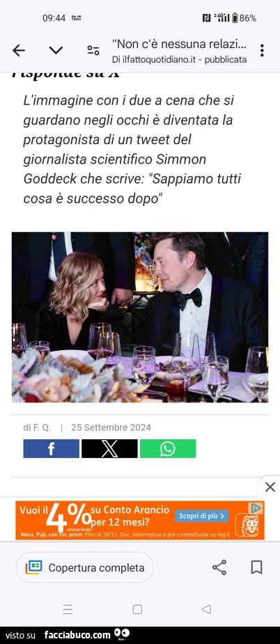This screenshot has height=644, width=280.
Task: Open the three-dot overflow menu
Action: (x=262, y=50)
